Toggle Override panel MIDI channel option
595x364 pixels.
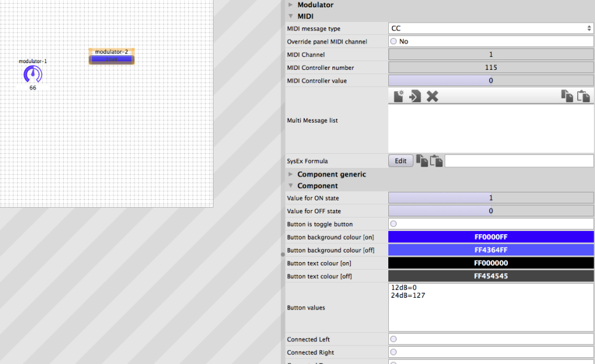click(393, 42)
